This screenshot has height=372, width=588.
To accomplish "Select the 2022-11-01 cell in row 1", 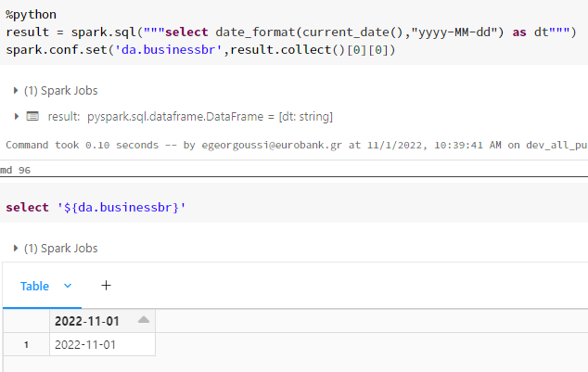I will click(x=83, y=345).
